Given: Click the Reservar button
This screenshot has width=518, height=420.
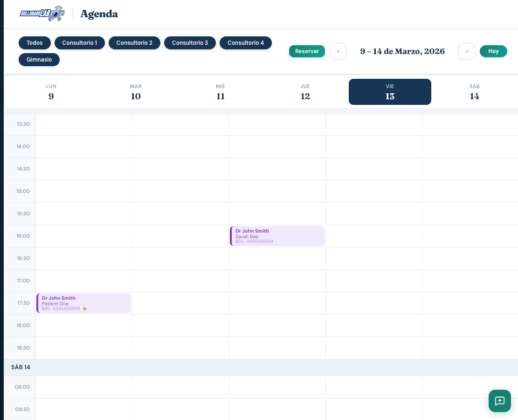Looking at the screenshot, I should pos(307,51).
